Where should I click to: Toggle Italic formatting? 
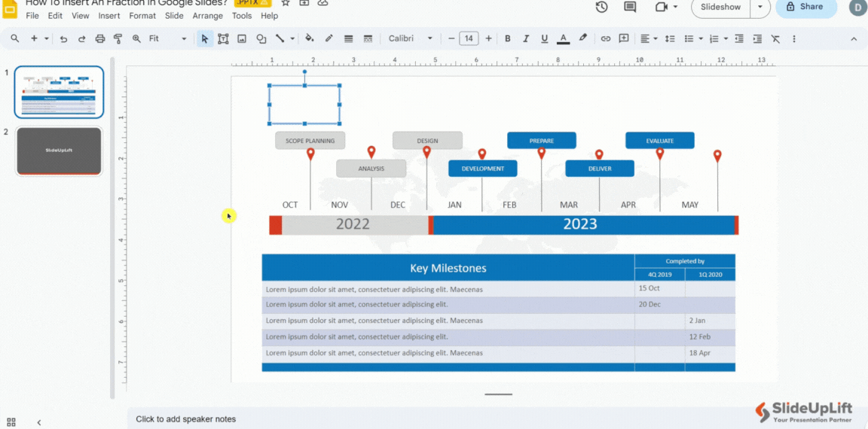pyautogui.click(x=526, y=38)
